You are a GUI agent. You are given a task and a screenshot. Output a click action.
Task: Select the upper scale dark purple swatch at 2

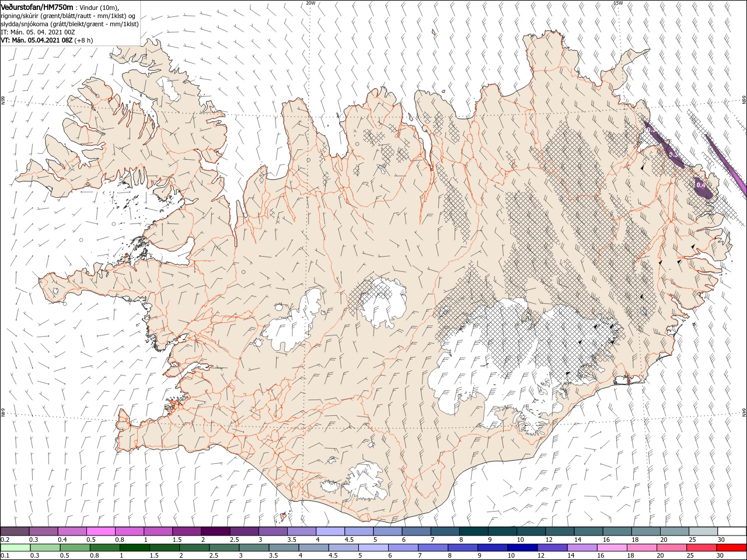tap(215, 531)
